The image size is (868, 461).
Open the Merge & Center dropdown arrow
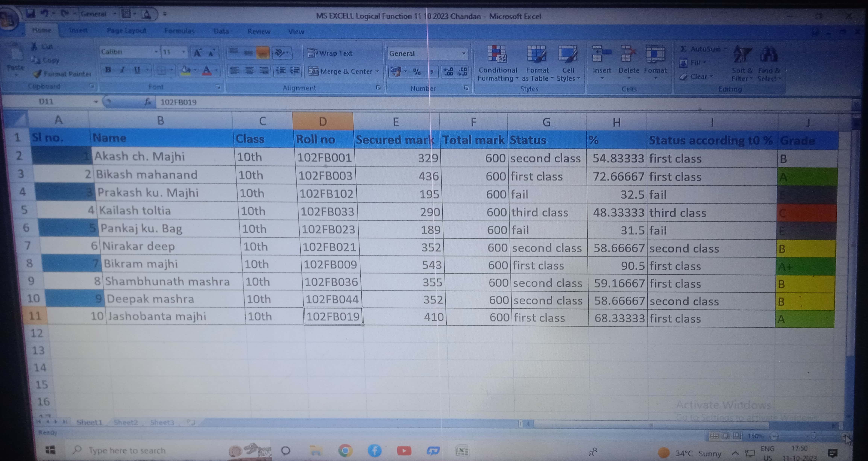coord(377,71)
